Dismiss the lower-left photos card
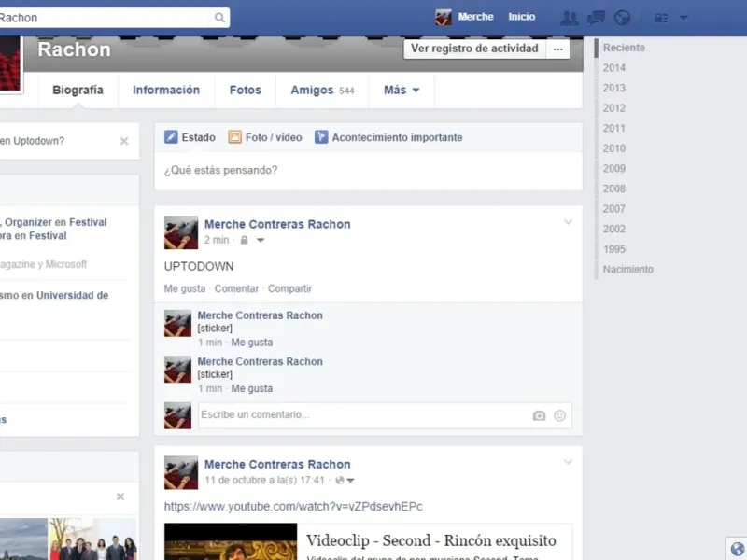 pos(120,497)
